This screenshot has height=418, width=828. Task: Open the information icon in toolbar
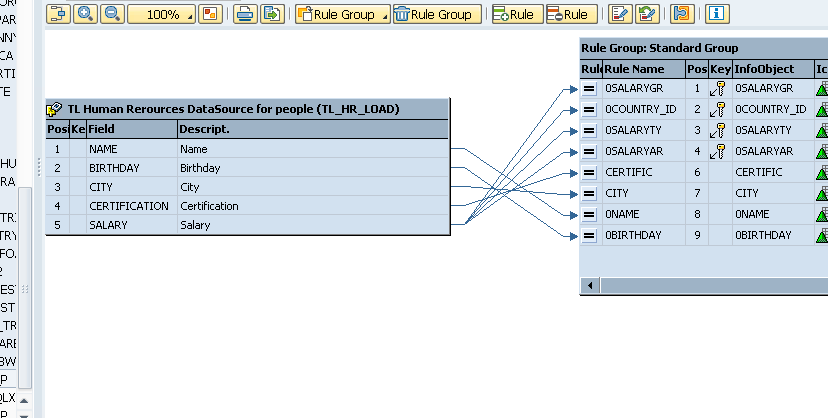click(x=717, y=14)
